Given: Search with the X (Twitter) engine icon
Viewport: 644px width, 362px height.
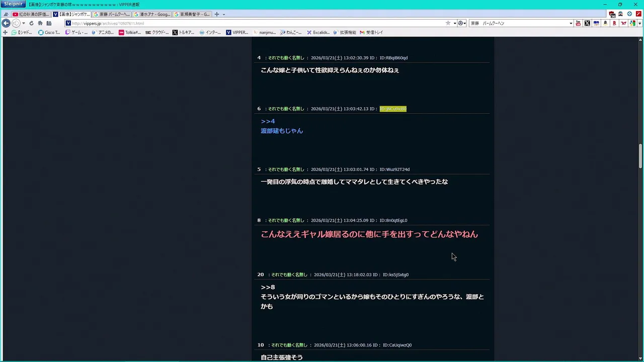Looking at the screenshot, I should point(587,23).
